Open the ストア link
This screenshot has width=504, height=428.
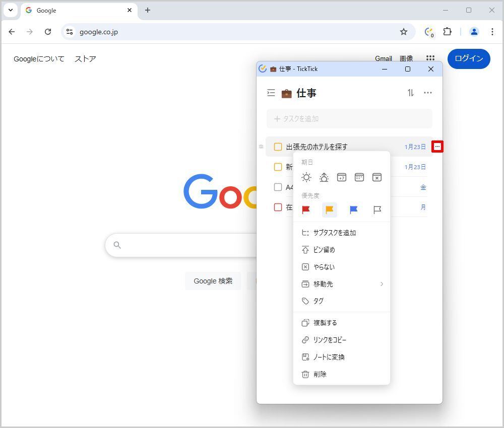(x=85, y=59)
